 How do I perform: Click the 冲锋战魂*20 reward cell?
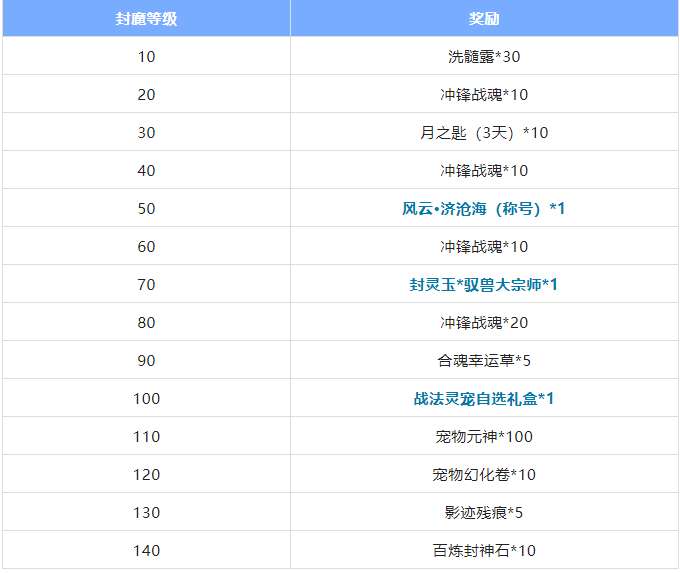coord(484,323)
